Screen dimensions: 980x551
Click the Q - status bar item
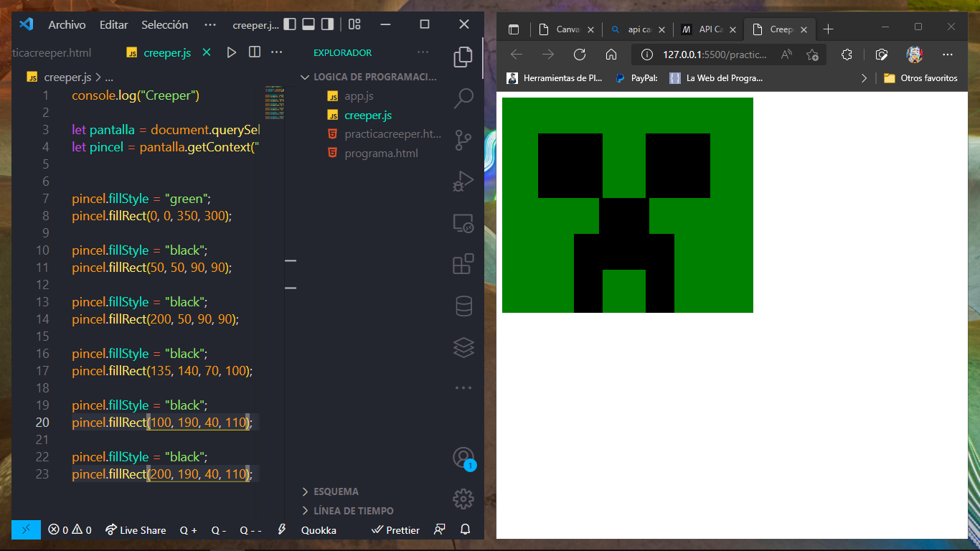click(219, 530)
